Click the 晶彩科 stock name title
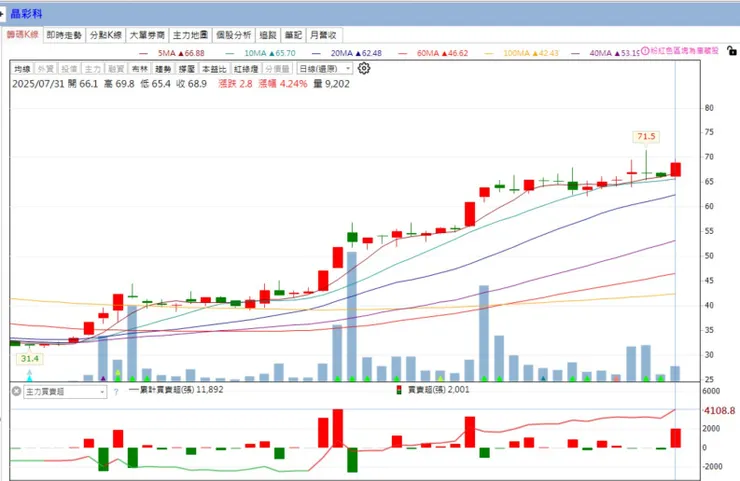Viewport: 740px width, 481px height. pos(26,14)
